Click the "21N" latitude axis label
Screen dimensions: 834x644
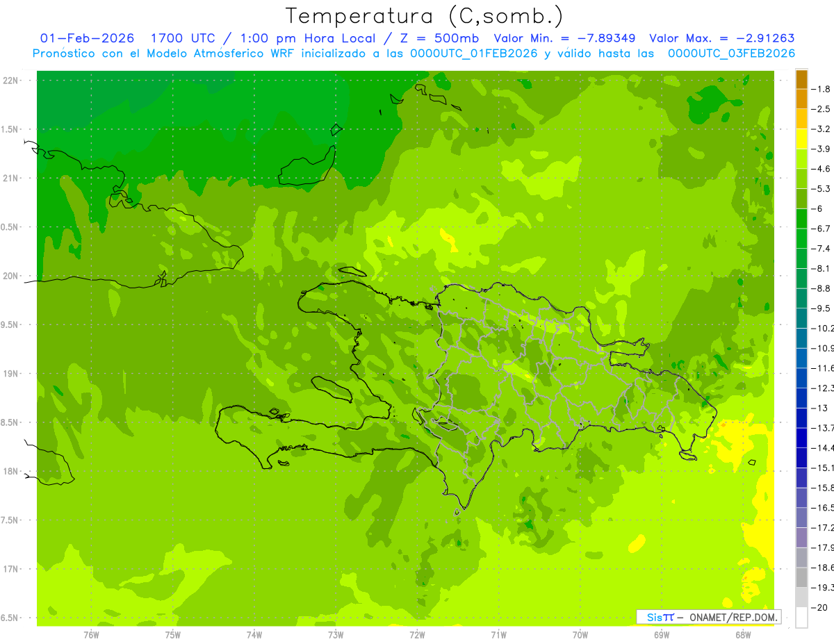(x=12, y=179)
